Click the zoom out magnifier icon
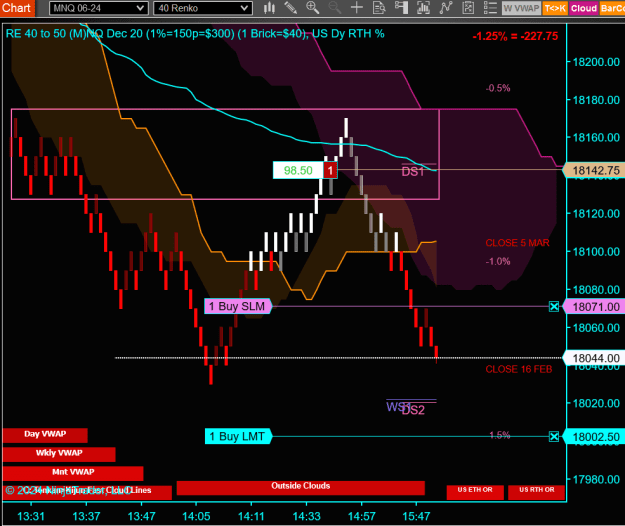Screen dimensions: 625x526 (x=335, y=8)
